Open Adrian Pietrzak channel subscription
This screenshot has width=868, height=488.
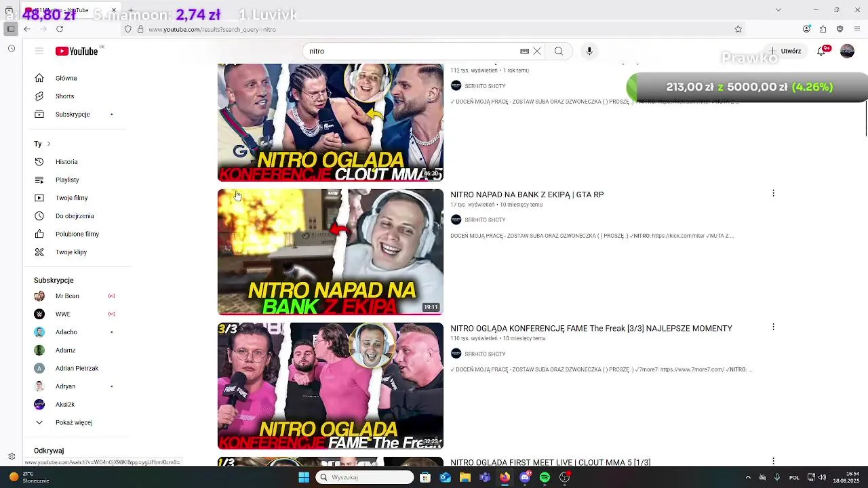pyautogui.click(x=77, y=368)
